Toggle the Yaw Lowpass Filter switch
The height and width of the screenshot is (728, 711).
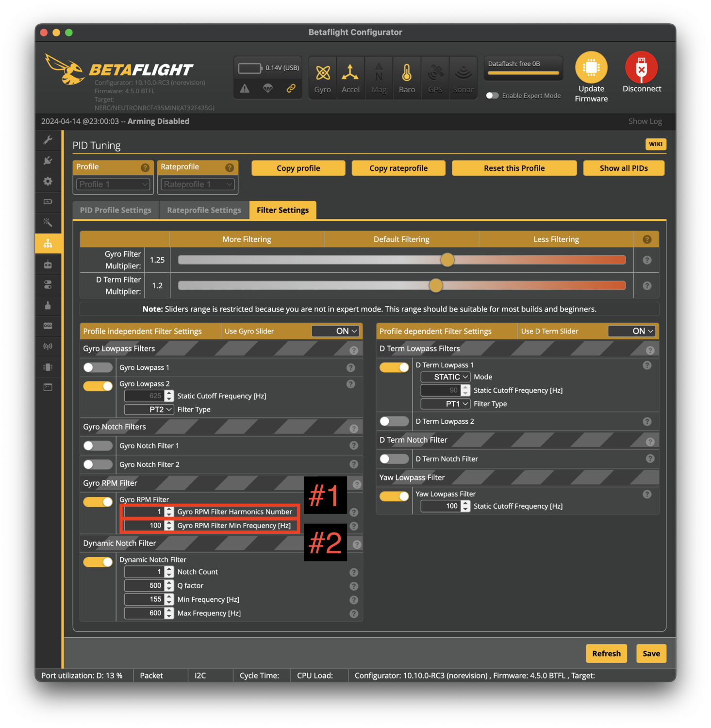[394, 496]
